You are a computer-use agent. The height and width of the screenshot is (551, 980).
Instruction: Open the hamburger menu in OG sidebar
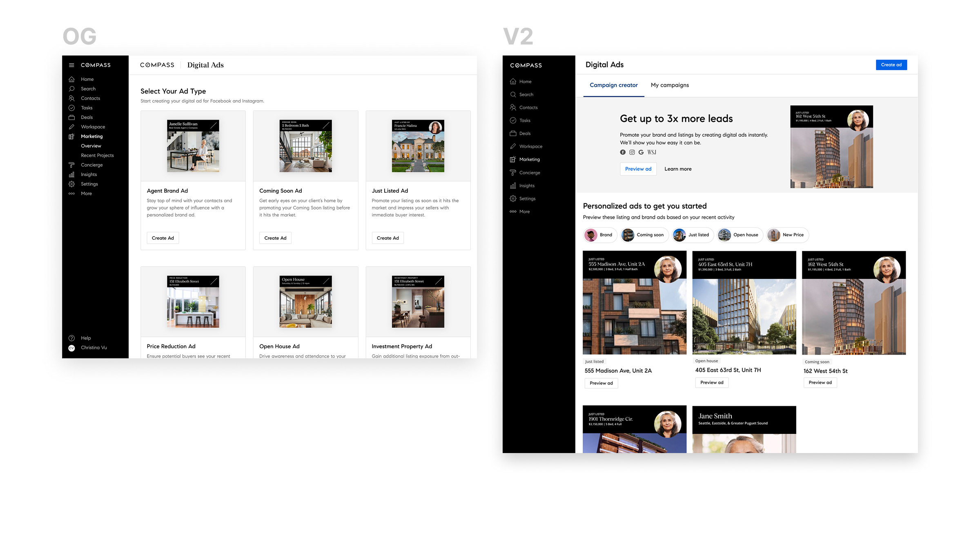coord(71,65)
